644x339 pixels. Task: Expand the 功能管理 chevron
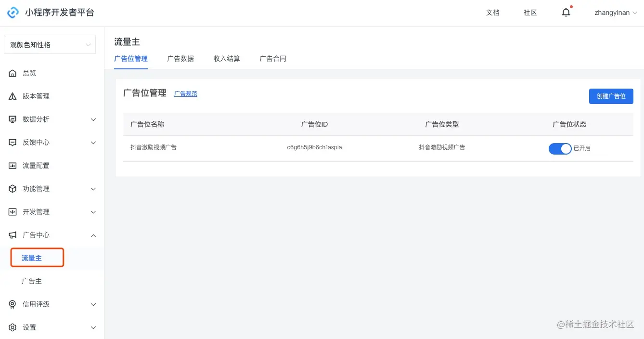[x=93, y=189]
